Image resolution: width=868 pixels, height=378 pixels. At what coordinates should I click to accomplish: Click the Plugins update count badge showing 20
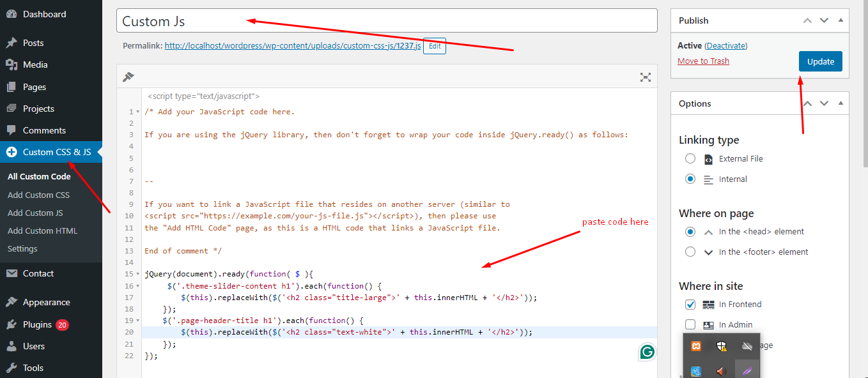tap(62, 324)
